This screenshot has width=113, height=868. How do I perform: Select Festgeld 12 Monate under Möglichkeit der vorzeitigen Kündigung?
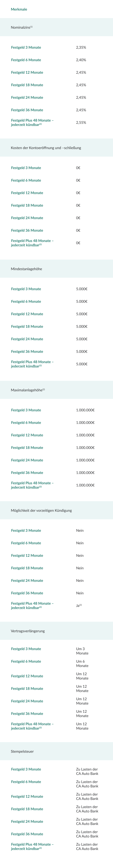pyautogui.click(x=27, y=555)
